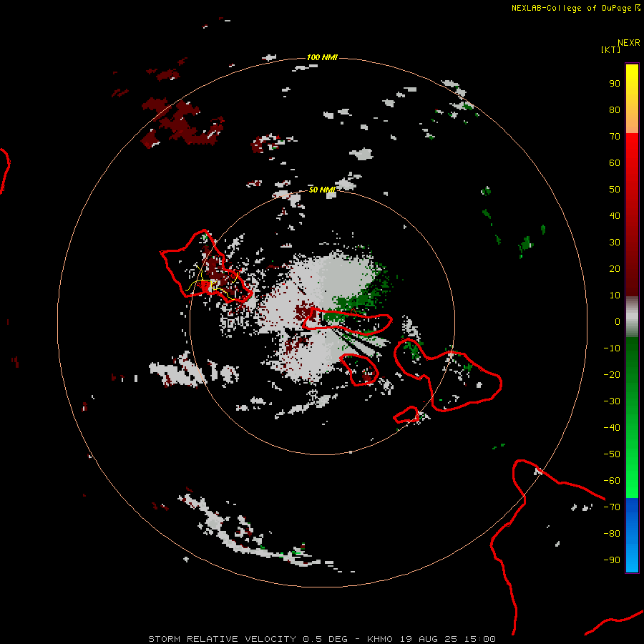Image resolution: width=644 pixels, height=644 pixels.
Task: Click the blue bottom segment of the color bar
Action: pos(632,535)
